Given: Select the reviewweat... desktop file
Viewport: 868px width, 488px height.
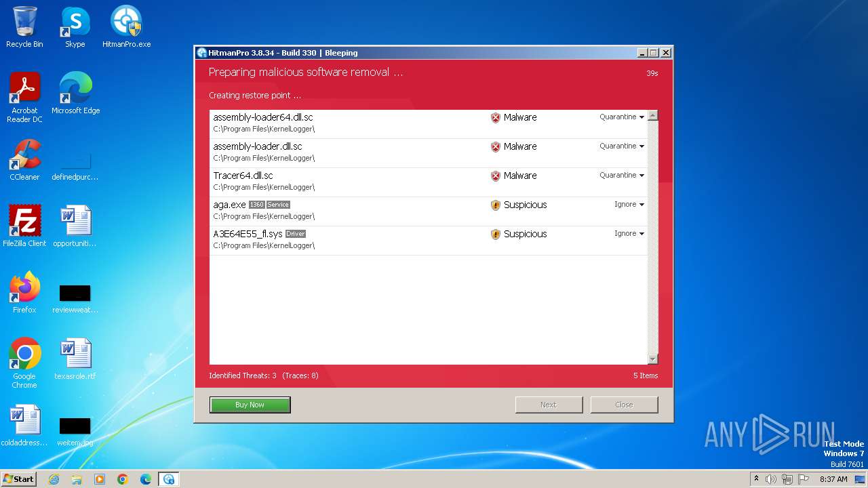Looking at the screenshot, I should coord(75,298).
